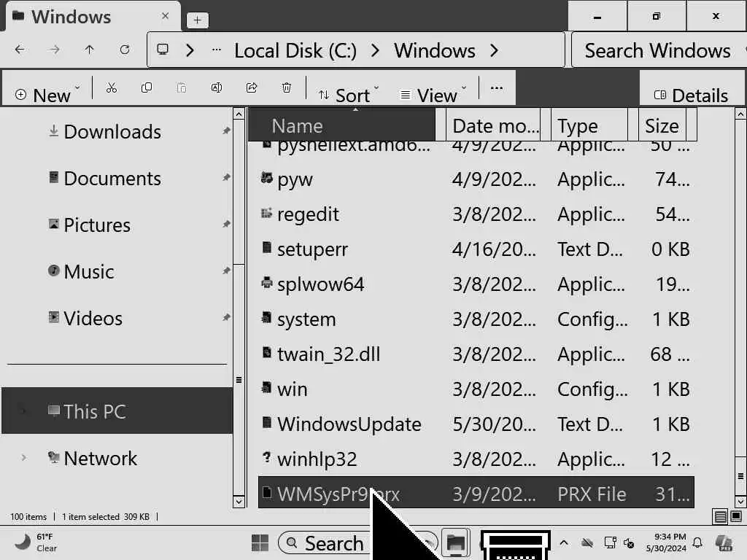Click the file list scroll down arrow

coord(740,502)
